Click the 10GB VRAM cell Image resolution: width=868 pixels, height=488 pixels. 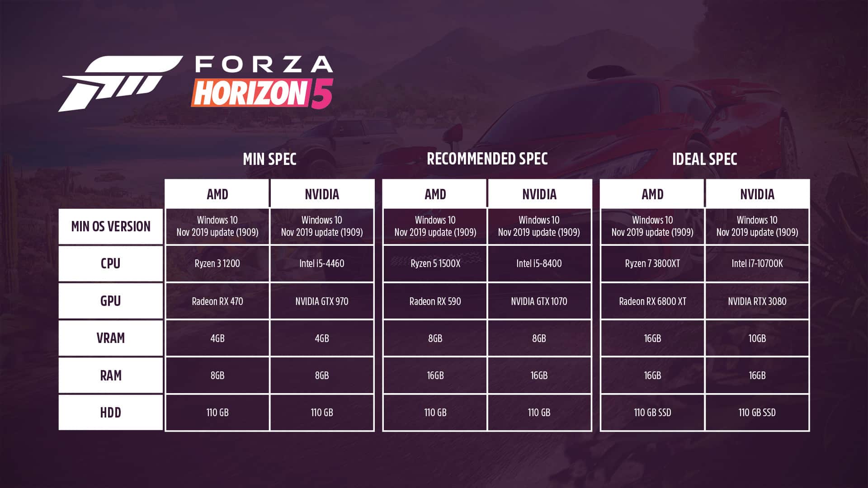point(757,338)
